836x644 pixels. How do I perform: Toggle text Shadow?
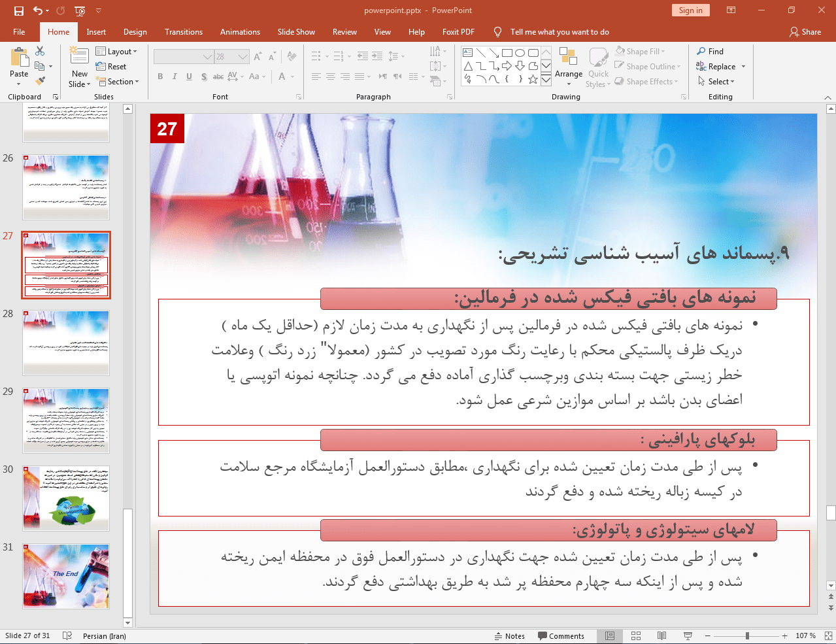pyautogui.click(x=204, y=76)
